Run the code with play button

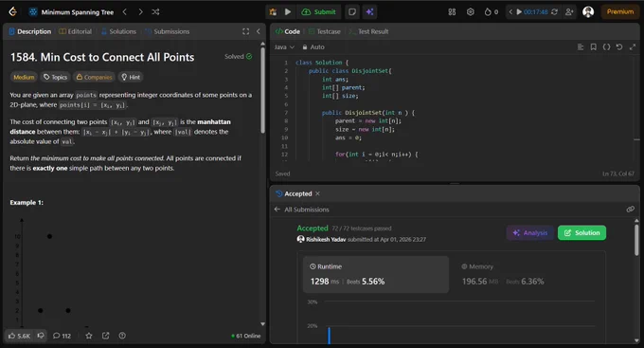coord(288,12)
